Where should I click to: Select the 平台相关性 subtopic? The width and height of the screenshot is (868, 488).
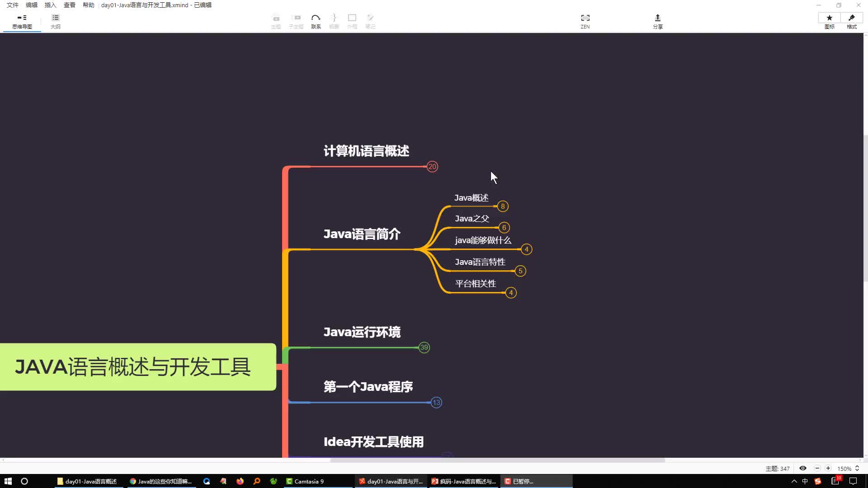click(x=476, y=284)
